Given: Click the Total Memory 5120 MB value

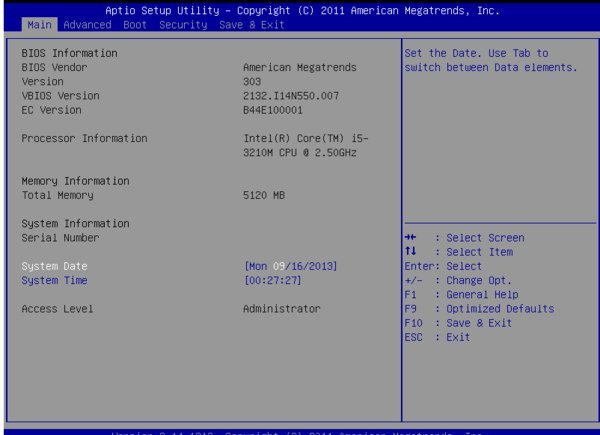Looking at the screenshot, I should (264, 195).
